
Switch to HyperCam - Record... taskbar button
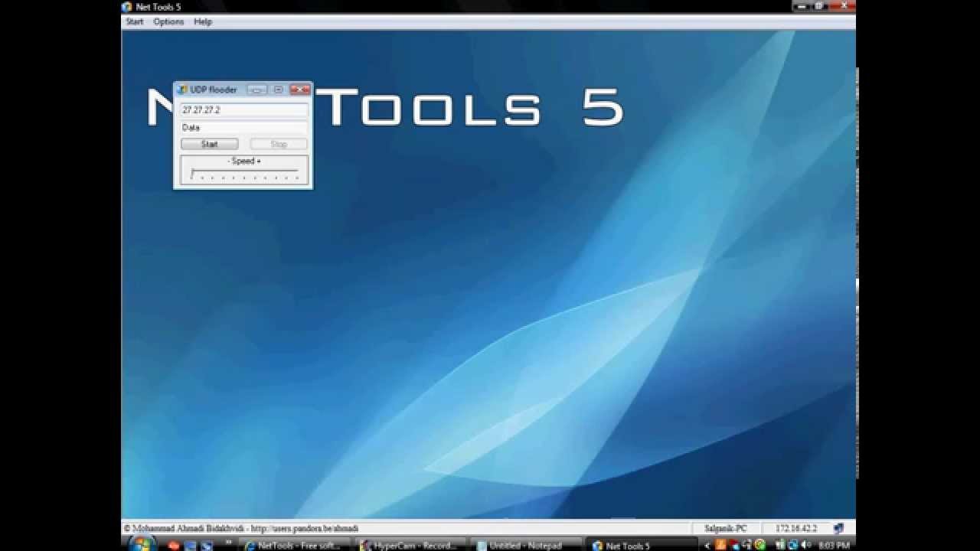[x=411, y=545]
